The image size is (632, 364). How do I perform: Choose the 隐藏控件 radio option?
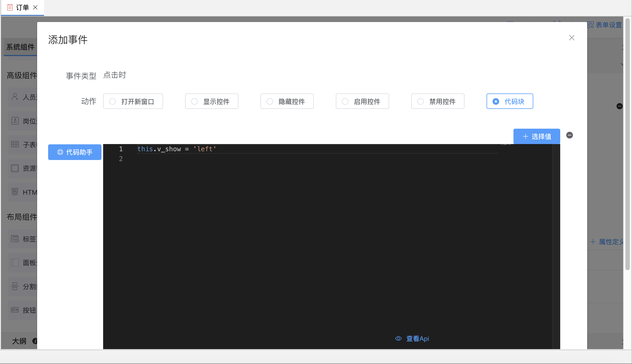(270, 101)
